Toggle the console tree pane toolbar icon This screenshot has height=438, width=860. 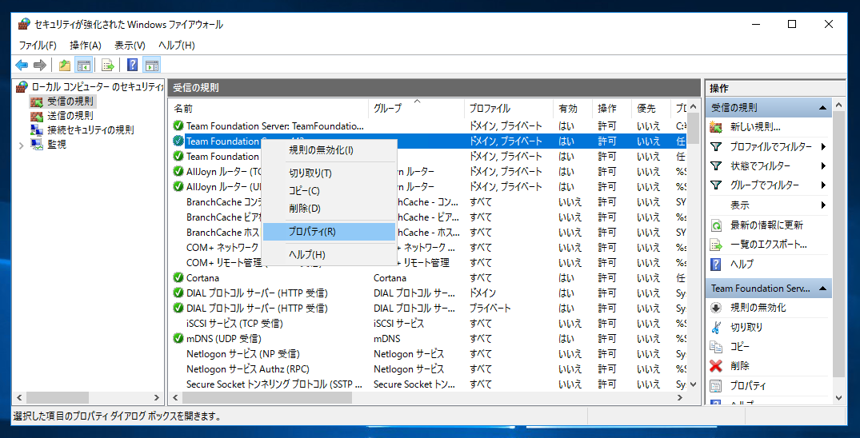[83, 65]
